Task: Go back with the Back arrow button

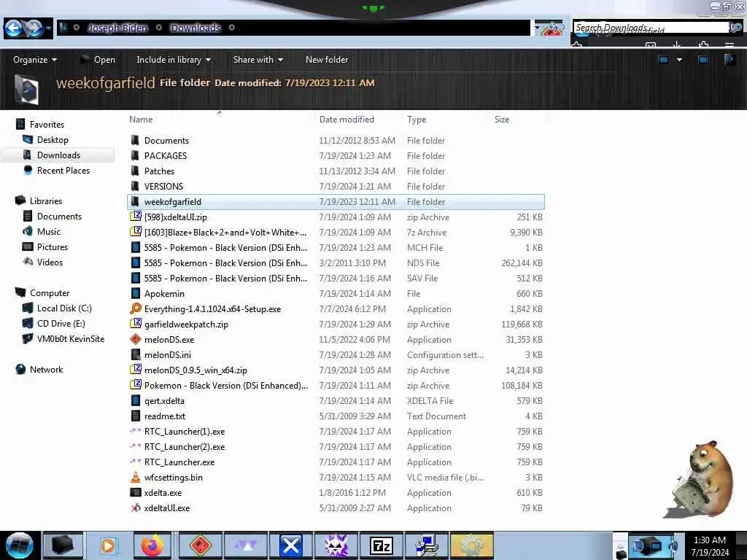Action: (13, 28)
